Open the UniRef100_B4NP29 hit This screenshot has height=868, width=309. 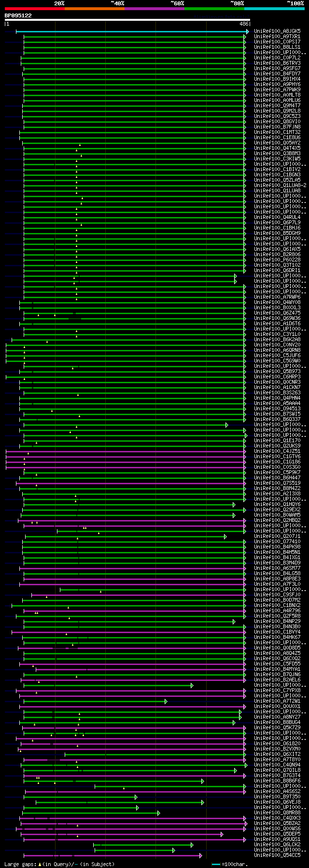coord(277,622)
